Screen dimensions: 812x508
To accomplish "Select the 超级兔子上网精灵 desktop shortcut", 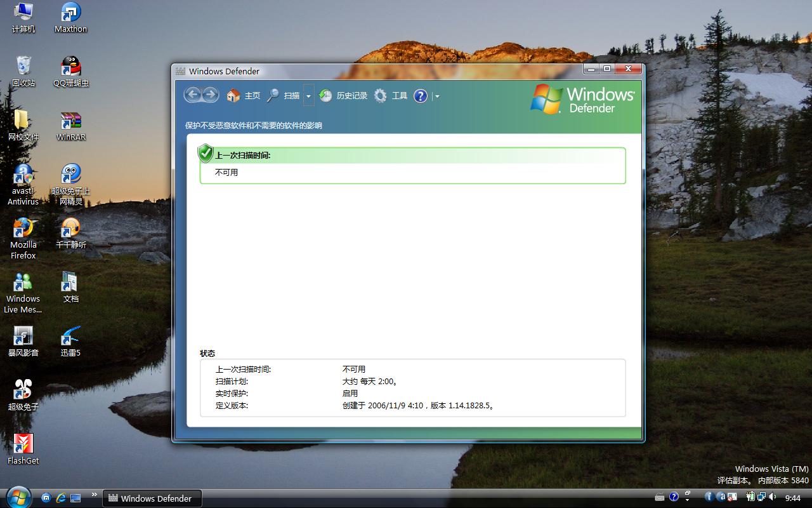I will 71,185.
